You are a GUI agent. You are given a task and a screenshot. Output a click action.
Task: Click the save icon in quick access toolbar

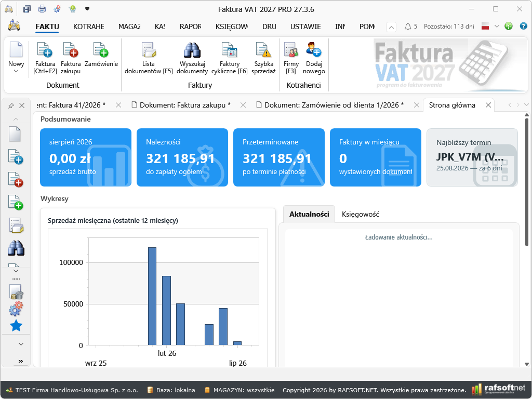(x=27, y=9)
